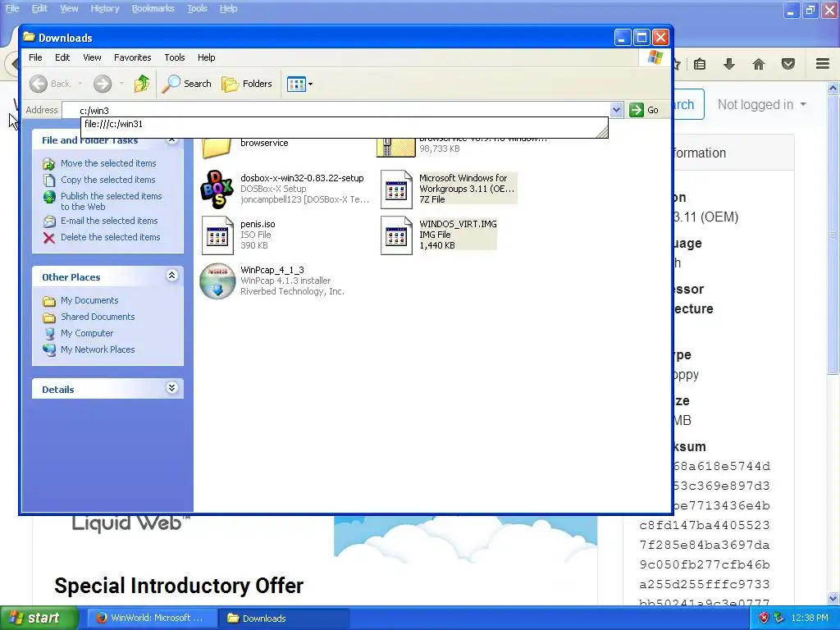Image resolution: width=840 pixels, height=630 pixels.
Task: Click the Pocket icon in Firefox
Action: tap(788, 64)
